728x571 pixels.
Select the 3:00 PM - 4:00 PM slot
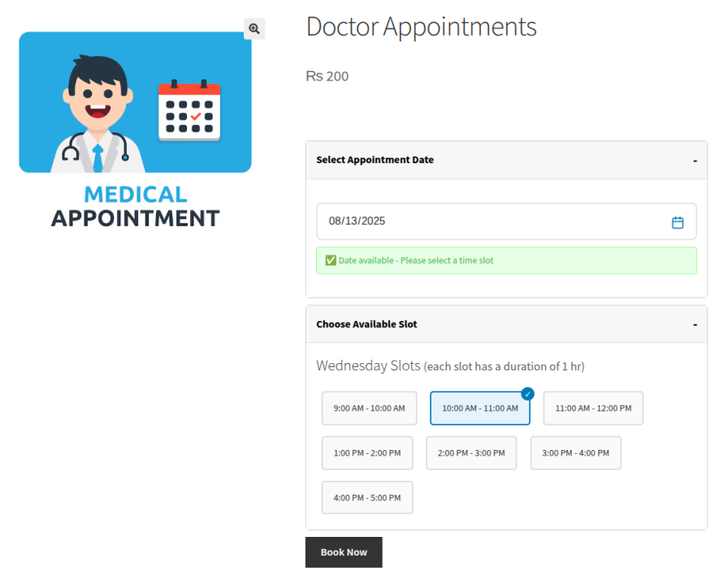point(575,452)
